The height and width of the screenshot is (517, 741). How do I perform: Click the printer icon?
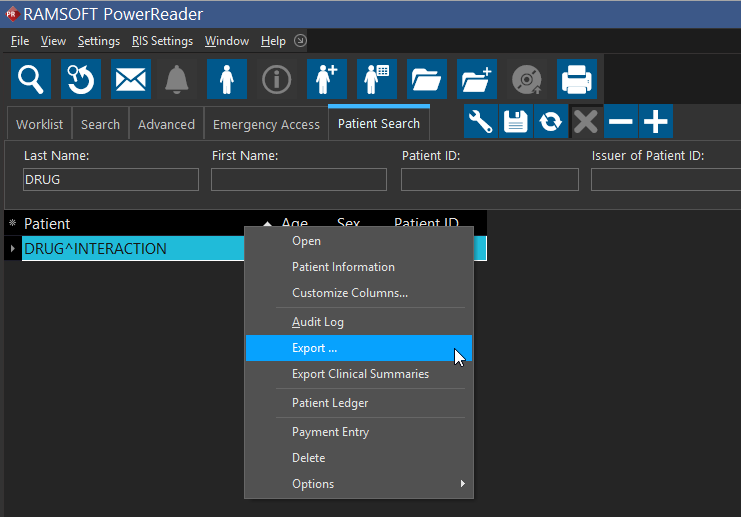pos(577,79)
